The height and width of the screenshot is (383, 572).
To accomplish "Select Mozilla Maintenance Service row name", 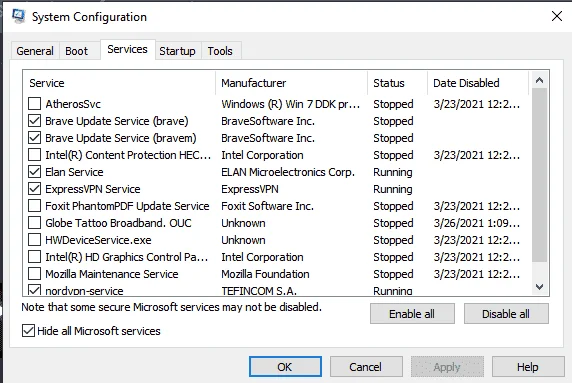I will pos(112,274).
